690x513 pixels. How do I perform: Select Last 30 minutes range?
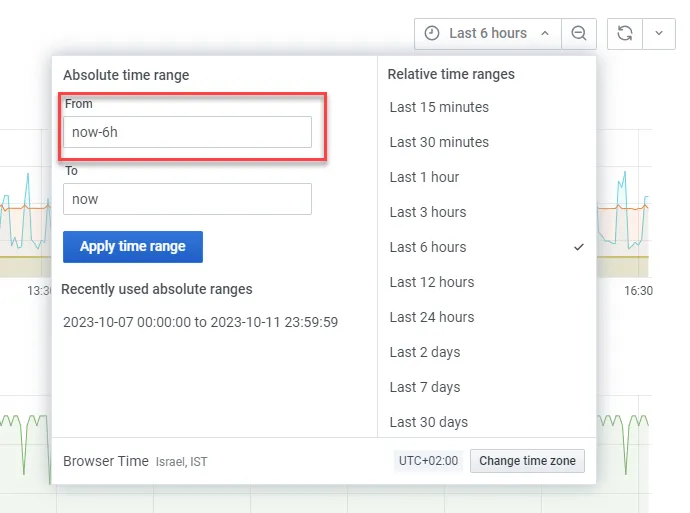coord(439,142)
